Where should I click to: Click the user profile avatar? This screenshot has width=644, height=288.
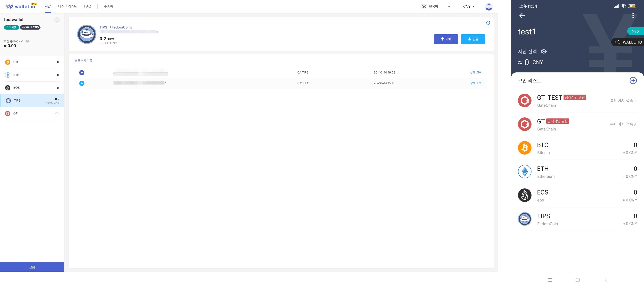point(488,6)
